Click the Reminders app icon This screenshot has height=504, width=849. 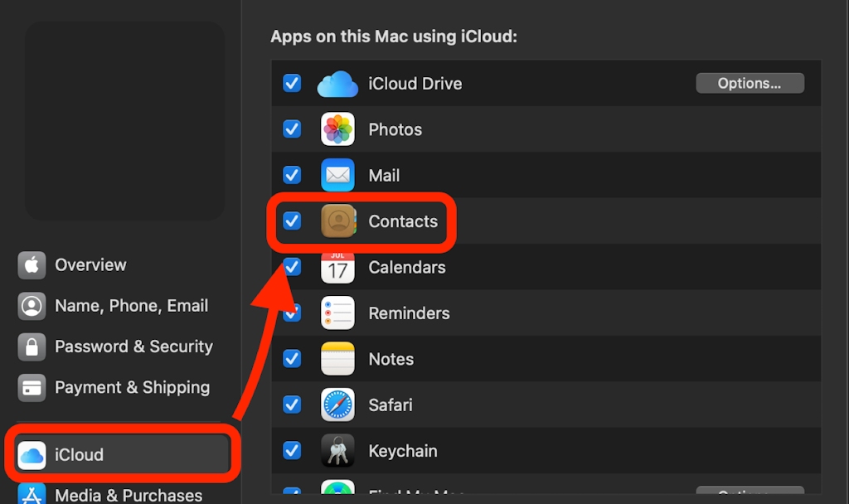click(337, 313)
